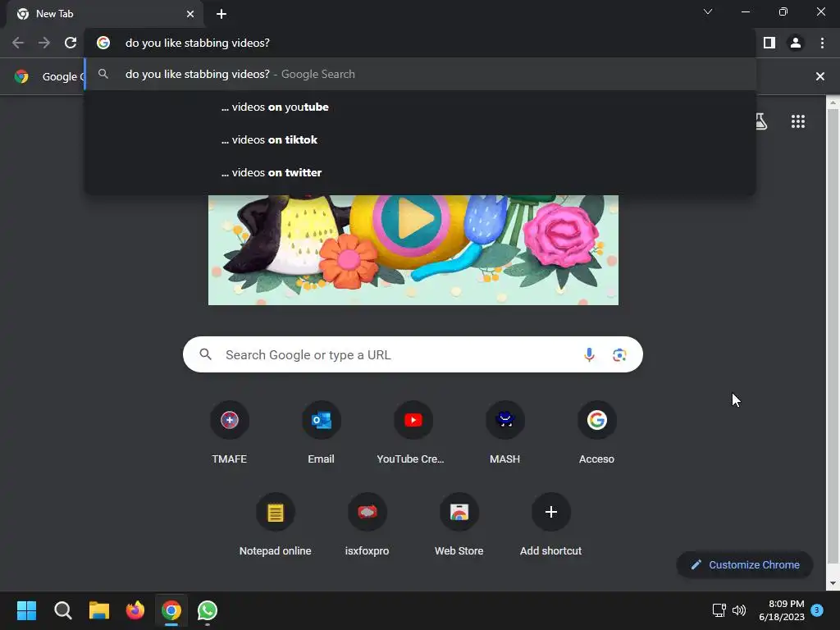Click the Customize Chrome button
This screenshot has height=630, width=840.
point(745,564)
